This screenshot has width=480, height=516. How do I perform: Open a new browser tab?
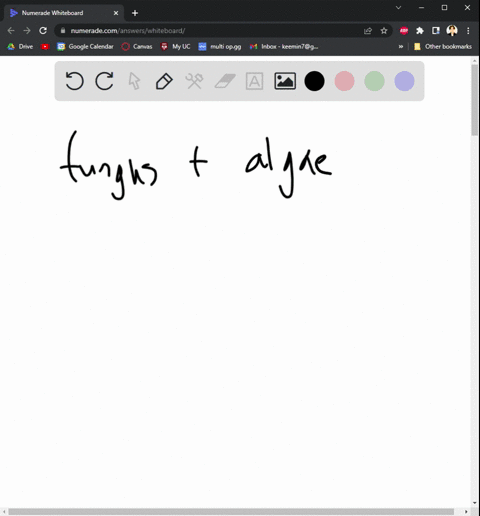(x=135, y=13)
